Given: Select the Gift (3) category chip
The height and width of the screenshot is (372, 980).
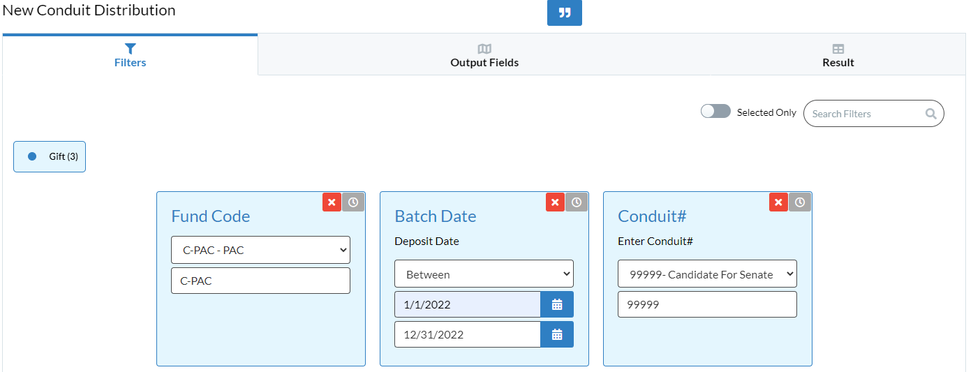Looking at the screenshot, I should click(x=50, y=156).
